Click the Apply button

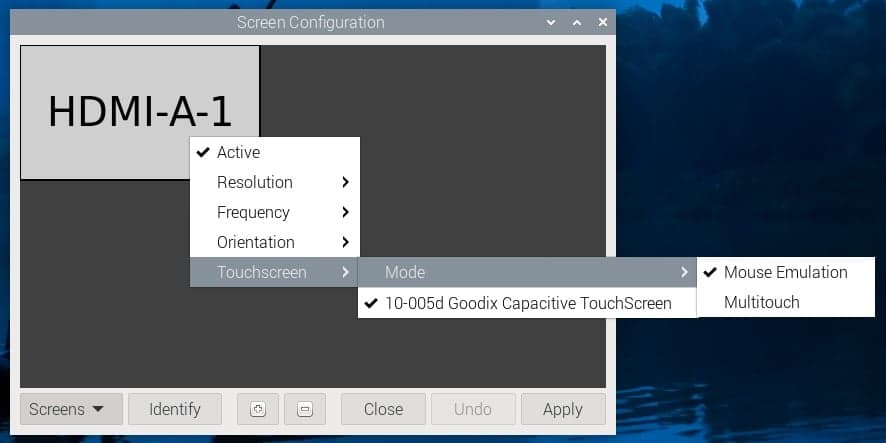(x=563, y=409)
